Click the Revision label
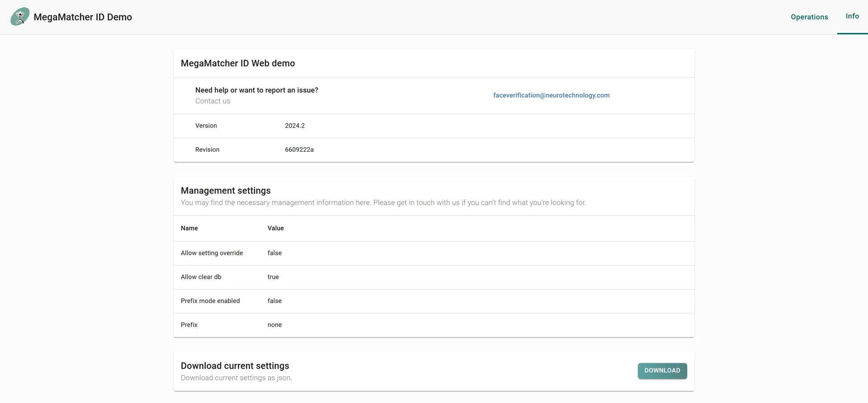 point(208,150)
